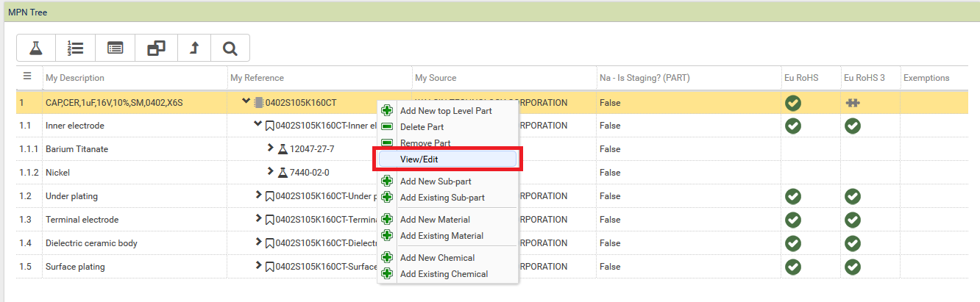Collapse the 0402S105K160CT top-level part
The height and width of the screenshot is (302, 980).
tap(246, 102)
